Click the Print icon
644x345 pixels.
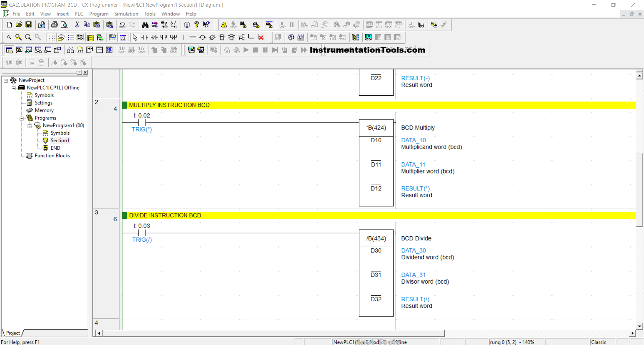[x=54, y=25]
